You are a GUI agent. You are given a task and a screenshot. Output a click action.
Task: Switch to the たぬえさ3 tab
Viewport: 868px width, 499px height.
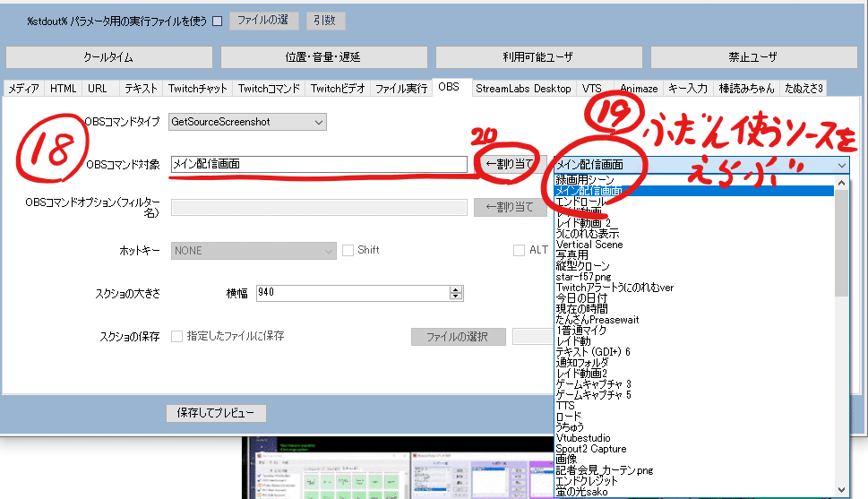804,88
